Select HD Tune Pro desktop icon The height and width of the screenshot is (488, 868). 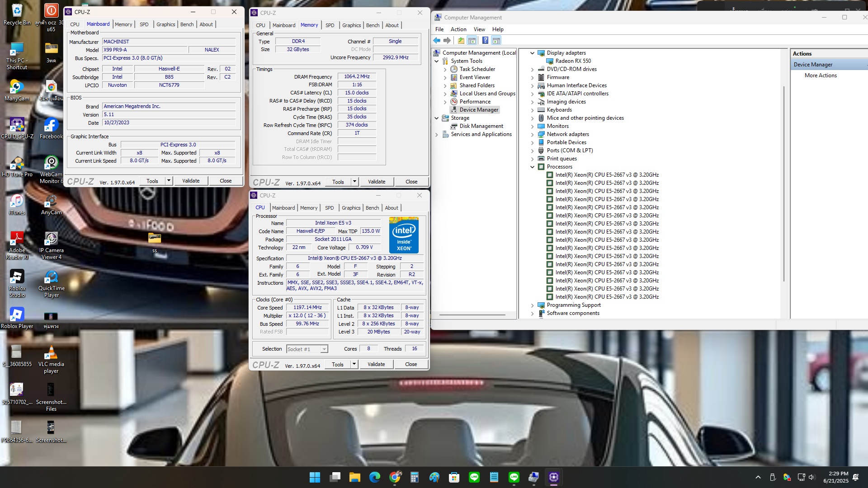pos(17,166)
